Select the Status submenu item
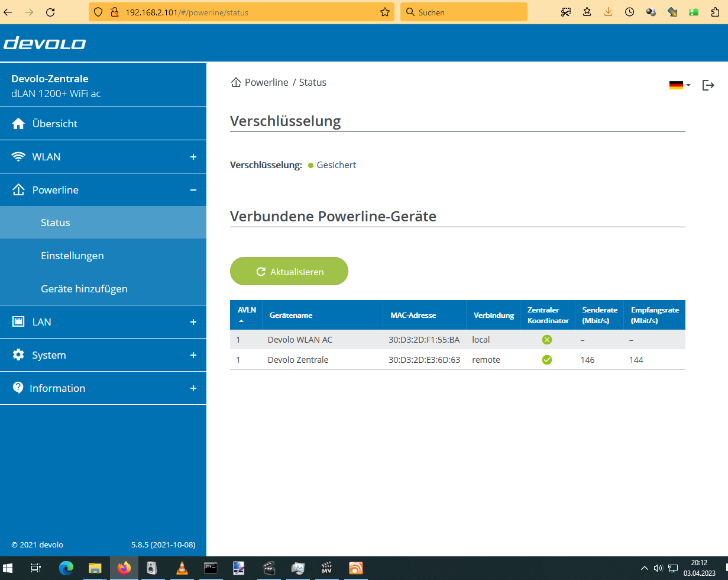Screen dimensions: 728x580 tap(103, 223)
